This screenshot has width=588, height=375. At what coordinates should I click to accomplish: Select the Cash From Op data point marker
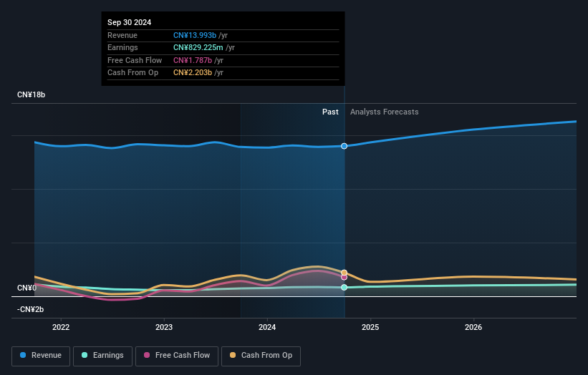[344, 273]
